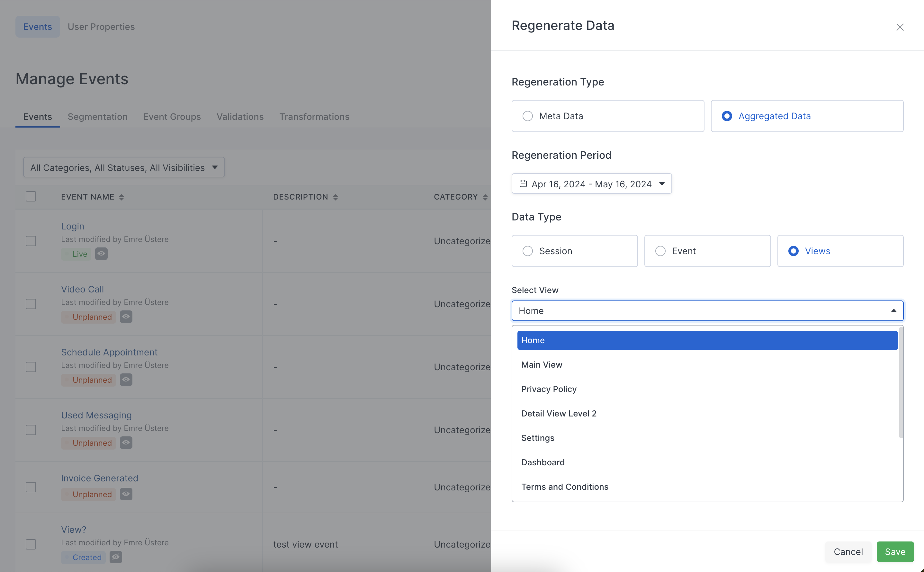
Task: Switch to the Transformations tab
Action: pos(314,117)
